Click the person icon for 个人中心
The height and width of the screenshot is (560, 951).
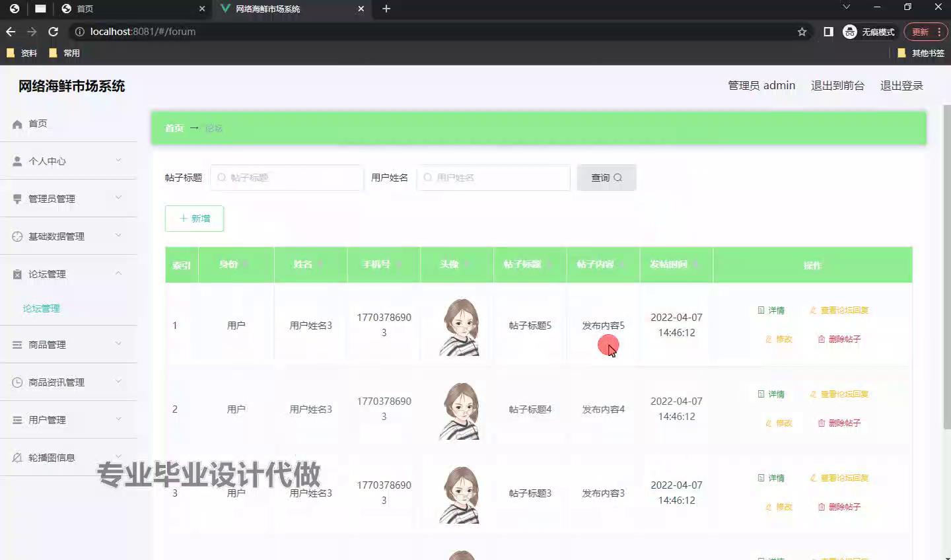tap(17, 161)
